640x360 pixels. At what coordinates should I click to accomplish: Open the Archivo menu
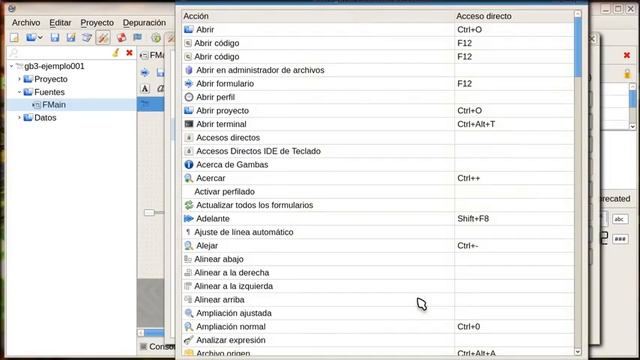coord(26,23)
